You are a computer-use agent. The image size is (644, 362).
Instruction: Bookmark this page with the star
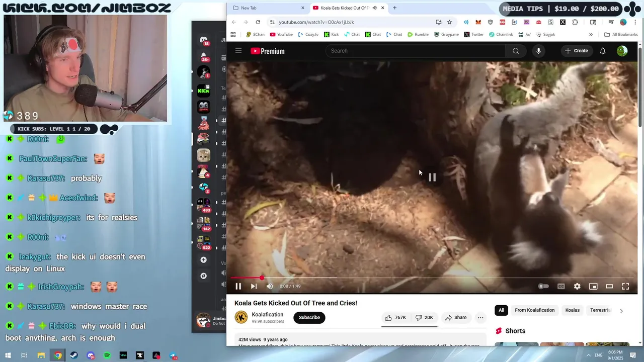point(449,22)
